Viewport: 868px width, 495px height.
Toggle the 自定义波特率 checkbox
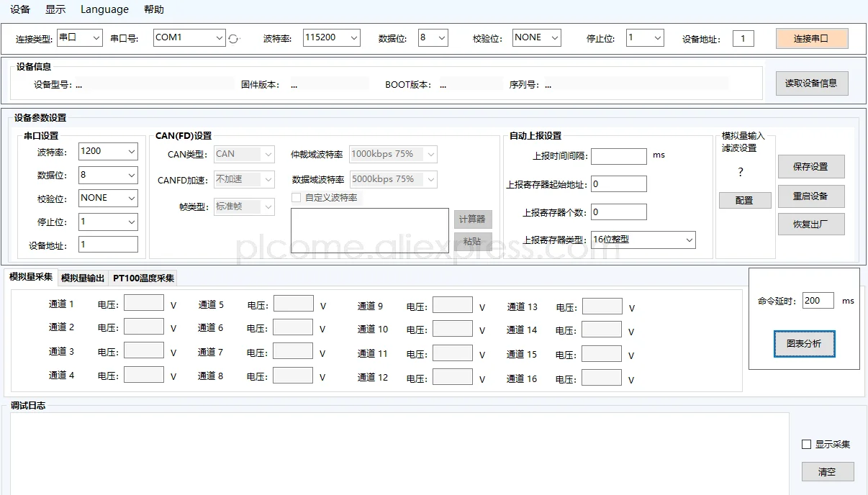(296, 197)
